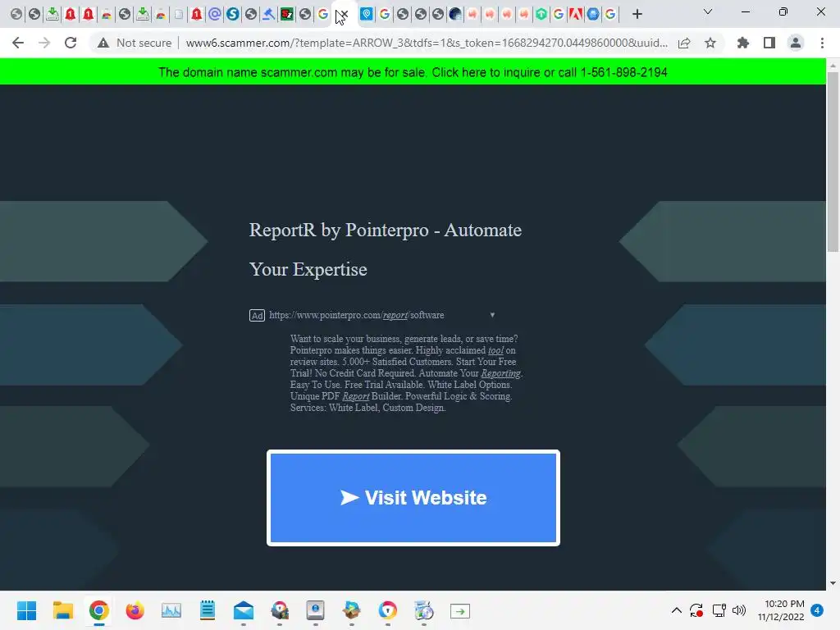Reload the current page

coord(71,43)
